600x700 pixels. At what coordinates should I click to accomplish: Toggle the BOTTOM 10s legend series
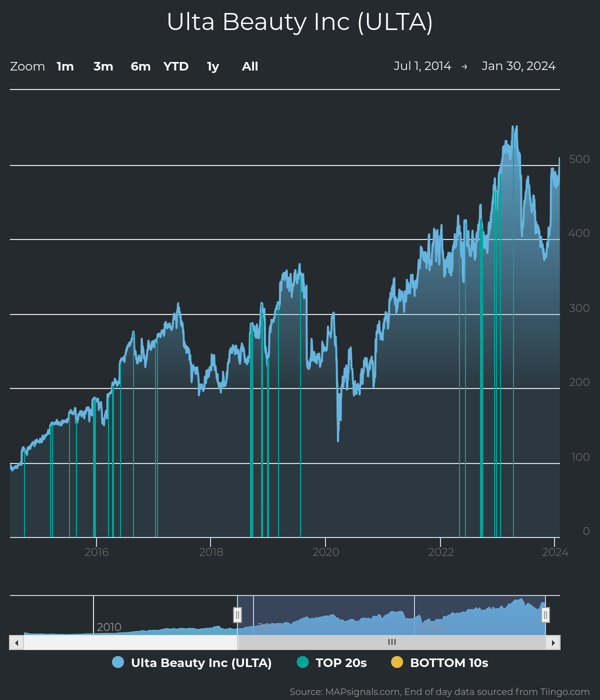(439, 662)
